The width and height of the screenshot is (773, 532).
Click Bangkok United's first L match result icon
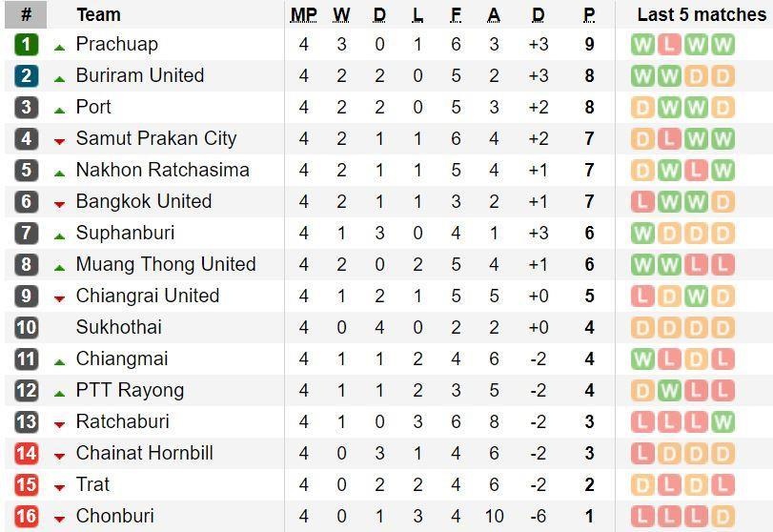(642, 202)
